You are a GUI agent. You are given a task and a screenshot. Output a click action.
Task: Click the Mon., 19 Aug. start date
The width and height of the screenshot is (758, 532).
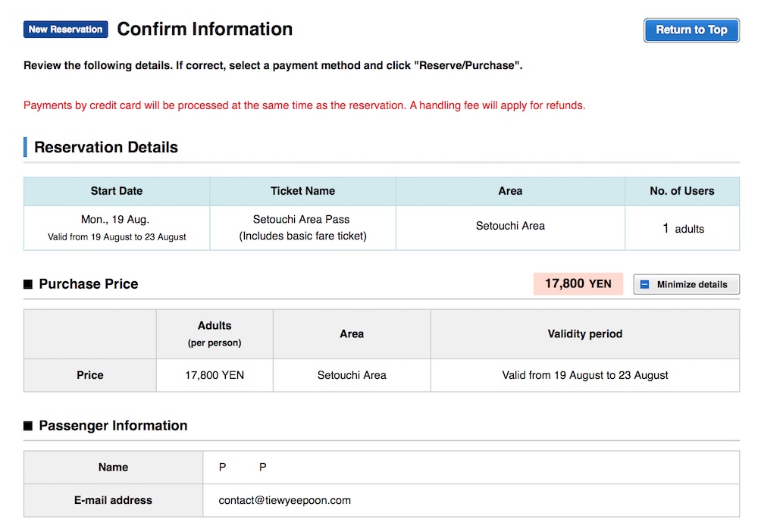(x=117, y=220)
